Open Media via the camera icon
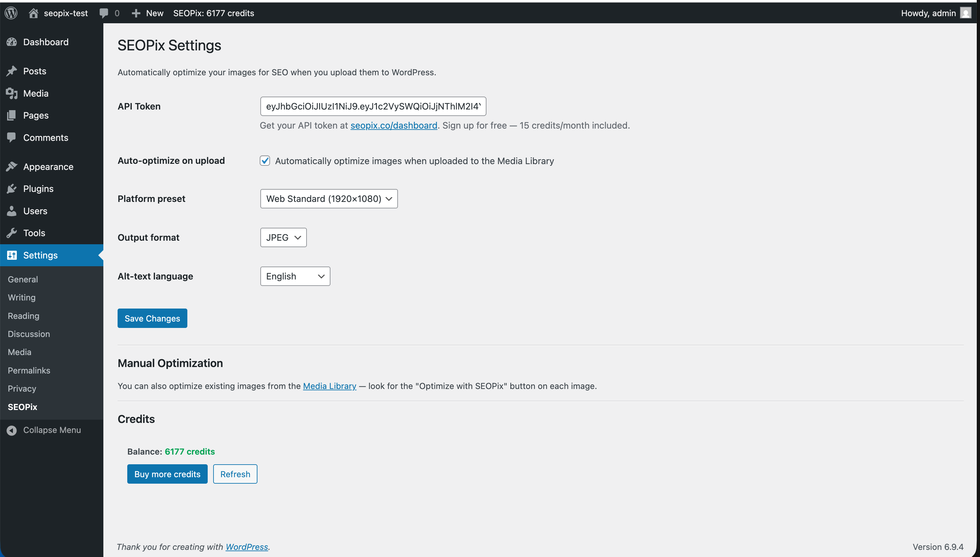980x557 pixels. [12, 93]
